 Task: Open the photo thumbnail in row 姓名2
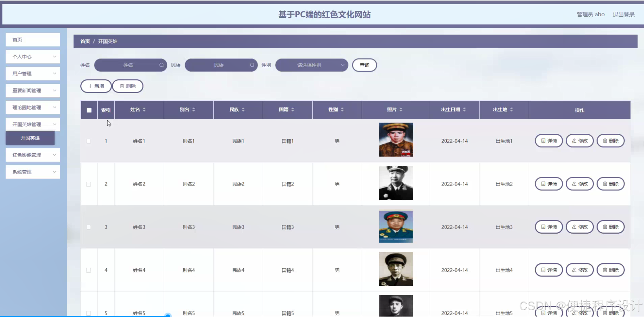(x=396, y=183)
